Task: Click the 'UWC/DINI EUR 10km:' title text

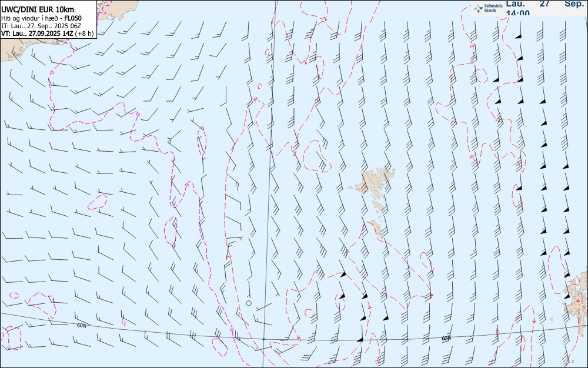Action: coord(39,10)
